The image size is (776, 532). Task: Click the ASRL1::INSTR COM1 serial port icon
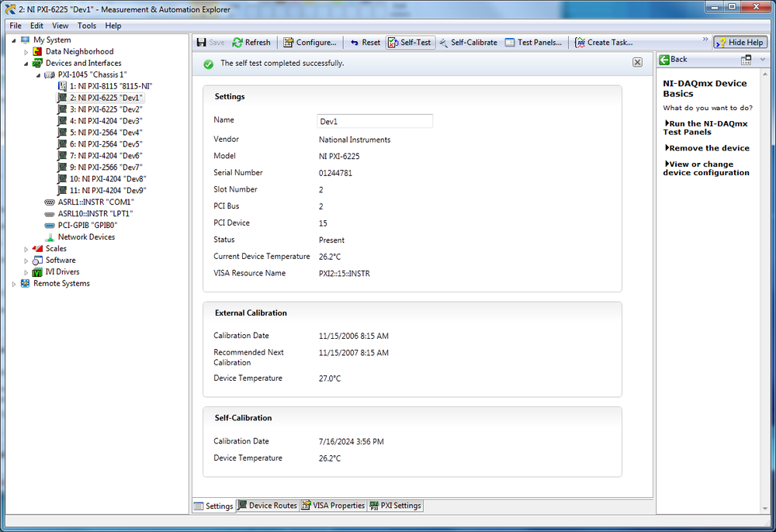(50, 202)
